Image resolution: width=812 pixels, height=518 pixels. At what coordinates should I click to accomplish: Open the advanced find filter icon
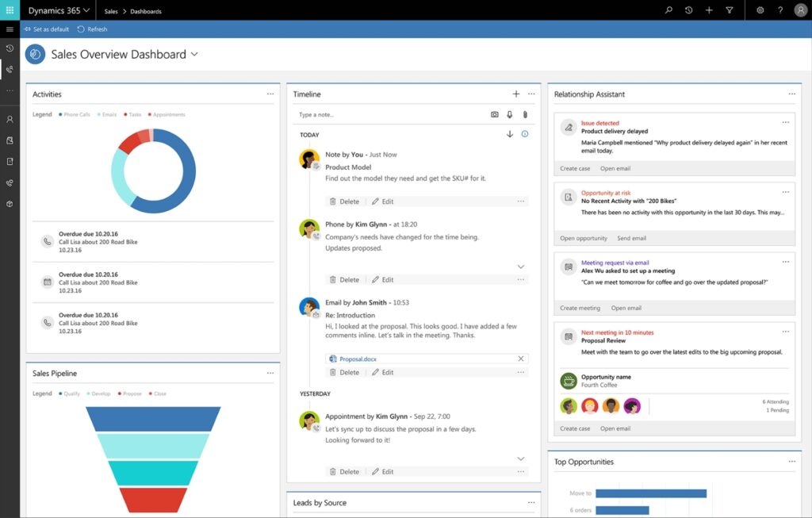point(730,10)
